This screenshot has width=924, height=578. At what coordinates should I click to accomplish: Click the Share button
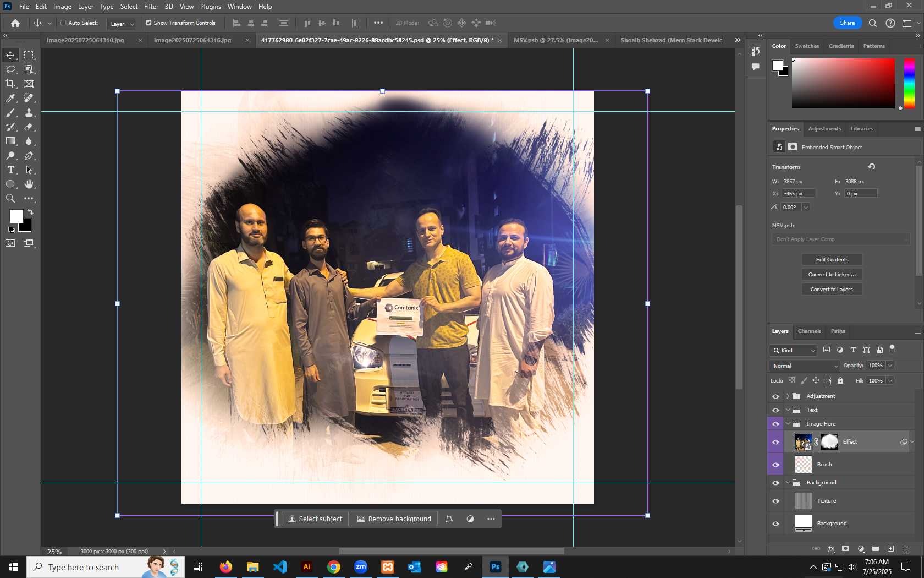coord(848,23)
